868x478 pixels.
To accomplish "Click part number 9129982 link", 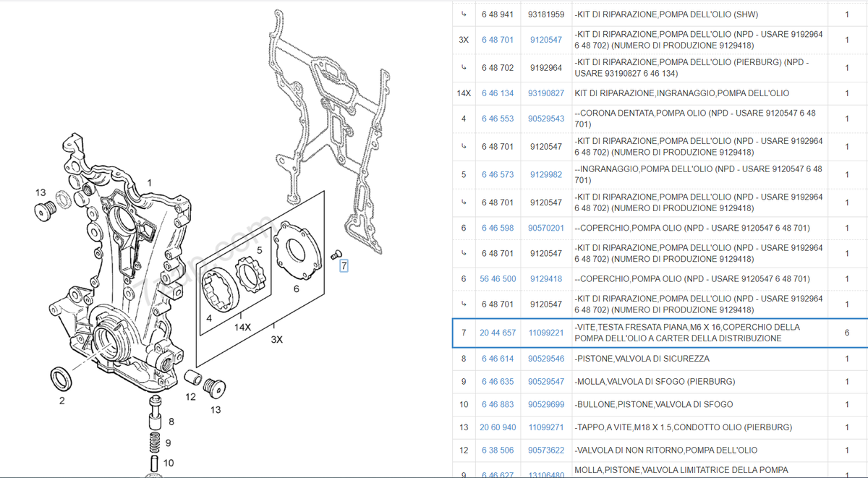I will [x=545, y=174].
